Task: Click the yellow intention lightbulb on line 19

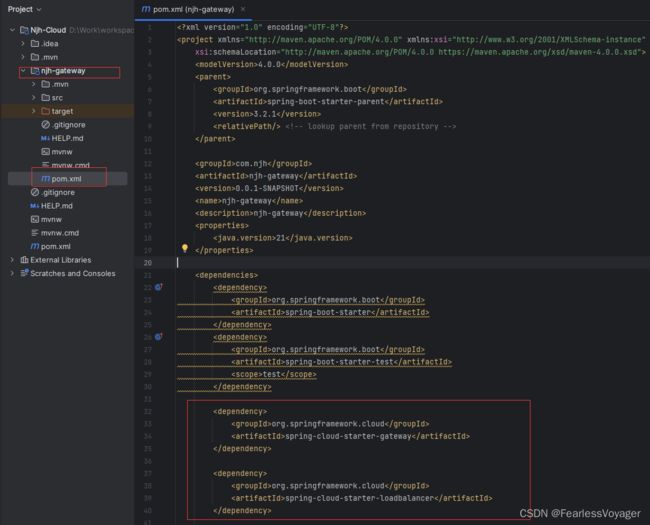Action: coord(184,248)
